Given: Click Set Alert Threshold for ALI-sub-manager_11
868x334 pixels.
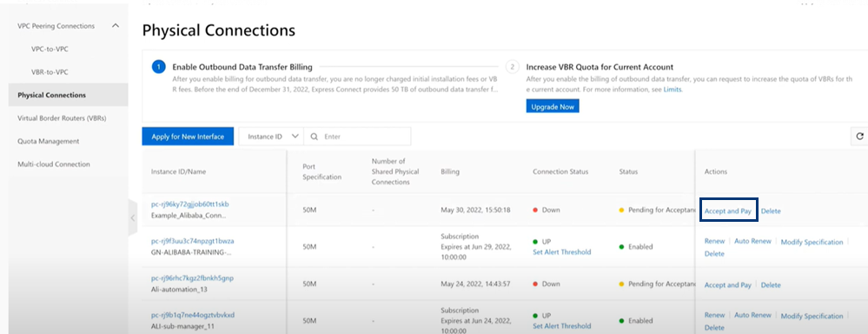Looking at the screenshot, I should [562, 326].
